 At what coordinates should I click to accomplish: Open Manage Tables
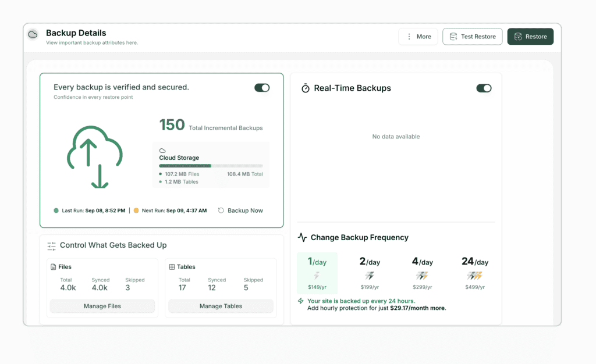click(221, 306)
